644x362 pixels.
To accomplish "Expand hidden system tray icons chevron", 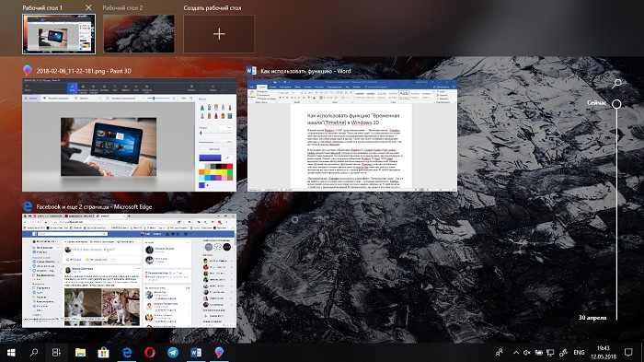I will pos(516,353).
